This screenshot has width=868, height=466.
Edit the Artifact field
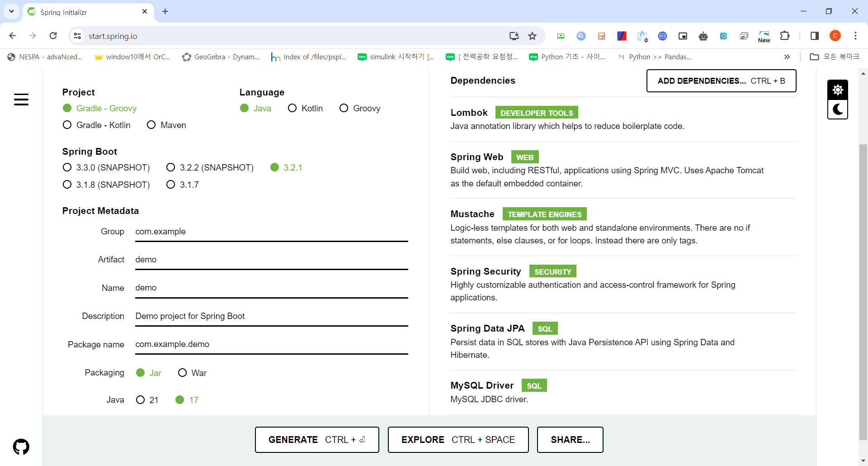[271, 260]
